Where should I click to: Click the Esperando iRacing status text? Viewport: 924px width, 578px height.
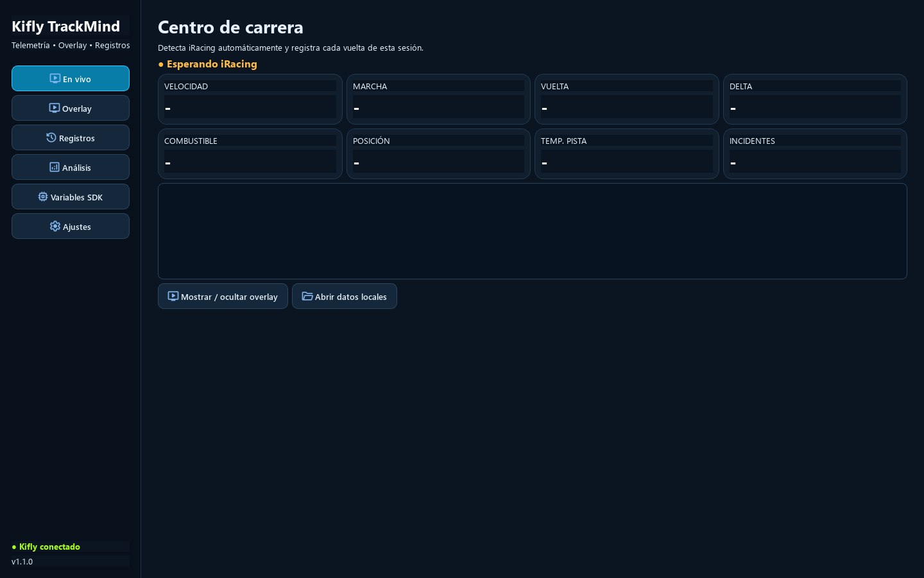pyautogui.click(x=207, y=64)
